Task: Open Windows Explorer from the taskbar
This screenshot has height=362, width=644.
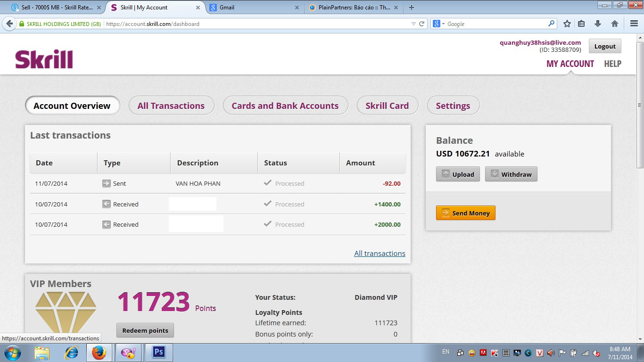Action: point(42,353)
